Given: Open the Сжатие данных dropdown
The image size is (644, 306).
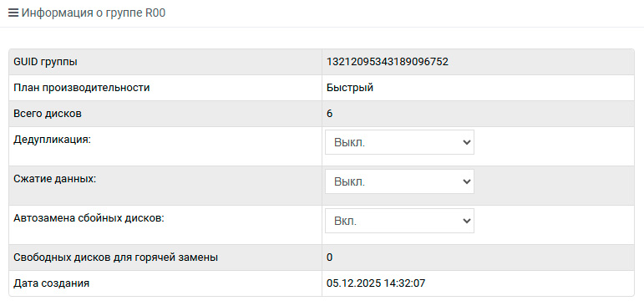Looking at the screenshot, I should click(x=399, y=181).
